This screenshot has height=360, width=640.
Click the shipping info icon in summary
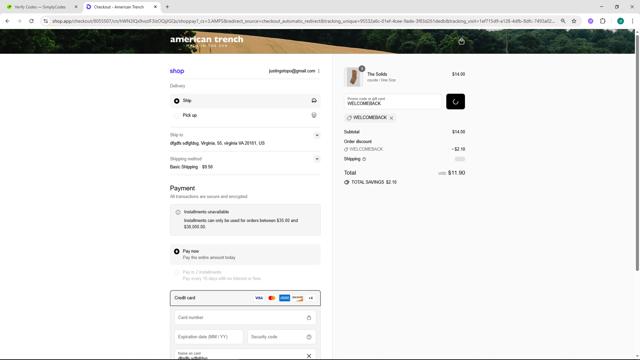(x=364, y=159)
